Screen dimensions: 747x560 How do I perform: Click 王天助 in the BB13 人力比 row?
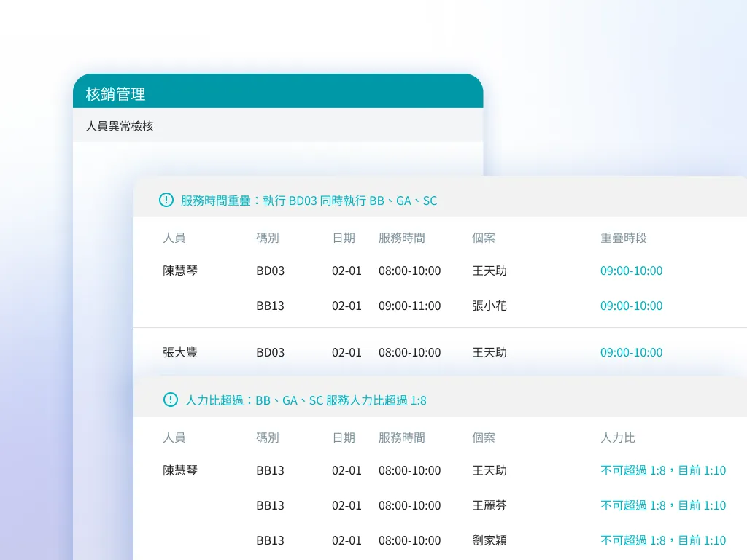[x=489, y=470]
